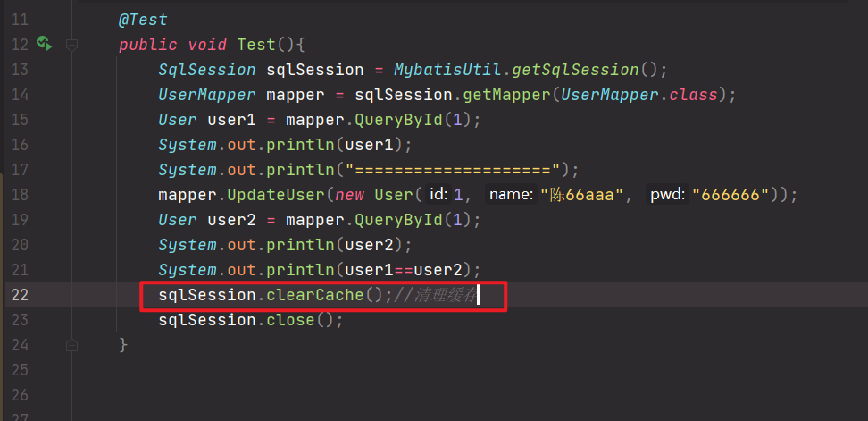Click line number 18 in the gutter
868x421 pixels.
[20, 195]
